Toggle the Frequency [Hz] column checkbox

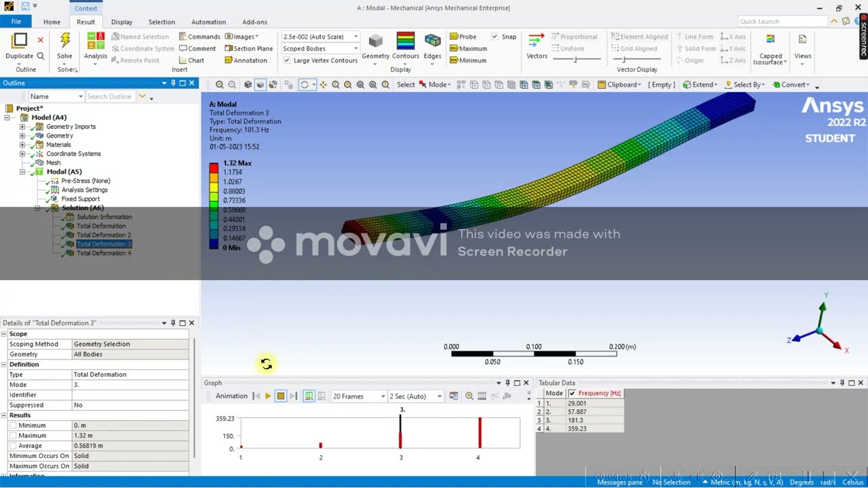[572, 393]
